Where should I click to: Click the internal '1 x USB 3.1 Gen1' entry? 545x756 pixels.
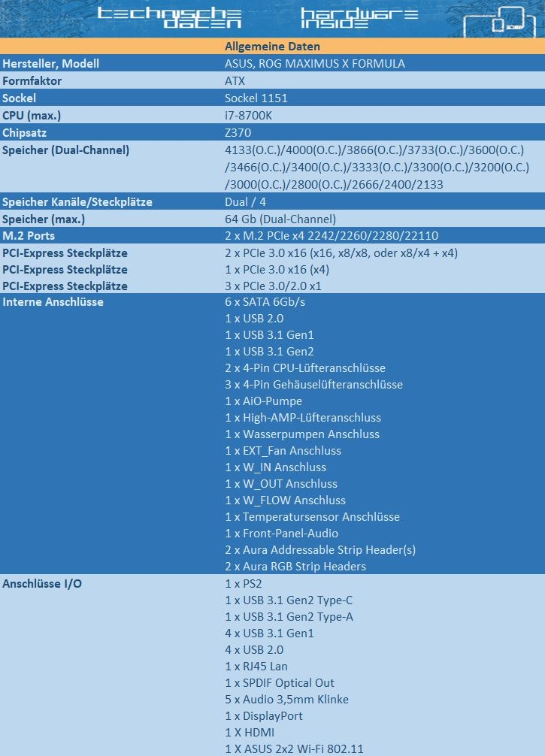pos(269,335)
